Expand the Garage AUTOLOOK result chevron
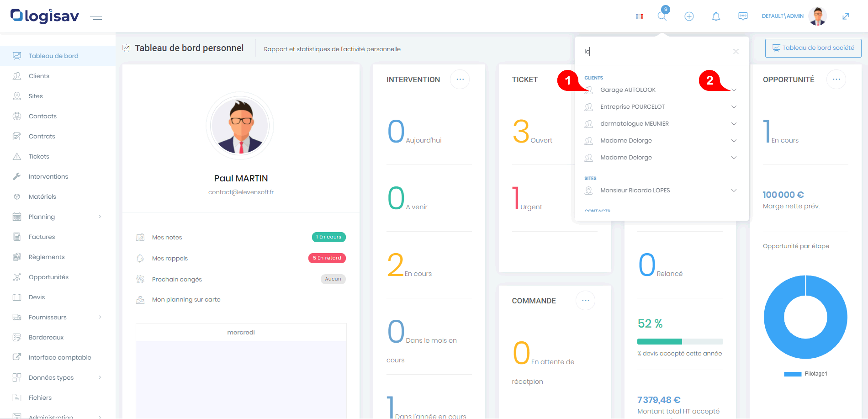The height and width of the screenshot is (419, 868). [734, 90]
